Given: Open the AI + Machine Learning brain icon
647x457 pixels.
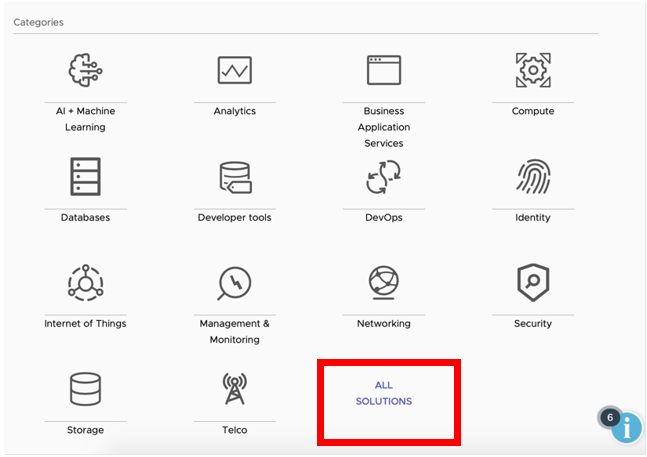Looking at the screenshot, I should 85,70.
